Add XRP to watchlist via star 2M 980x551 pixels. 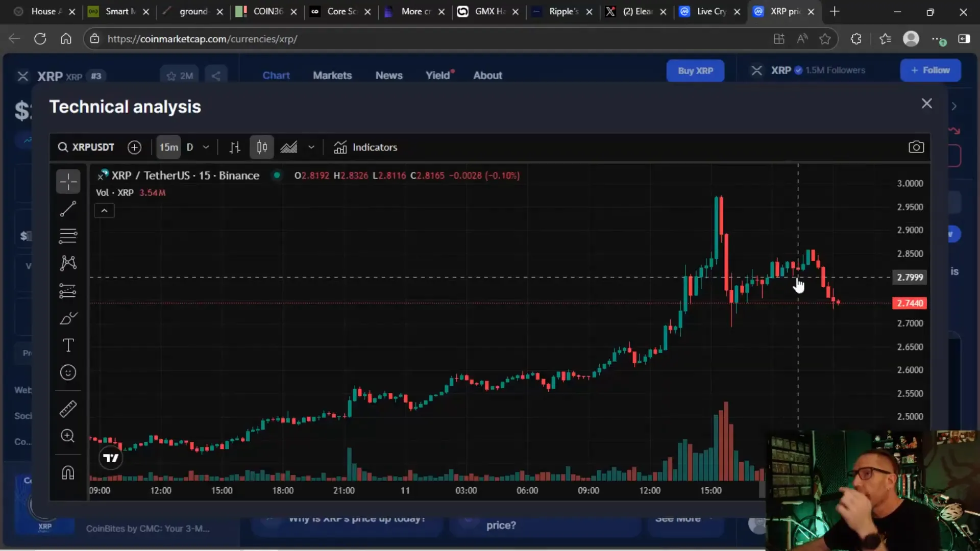click(x=180, y=76)
